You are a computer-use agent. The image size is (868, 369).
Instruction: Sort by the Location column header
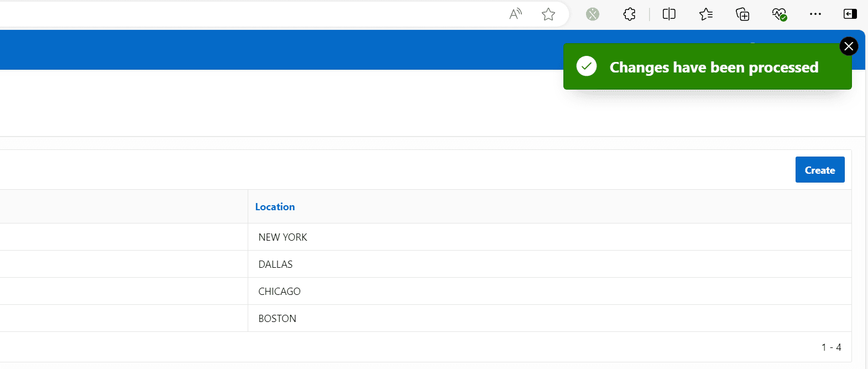tap(275, 207)
